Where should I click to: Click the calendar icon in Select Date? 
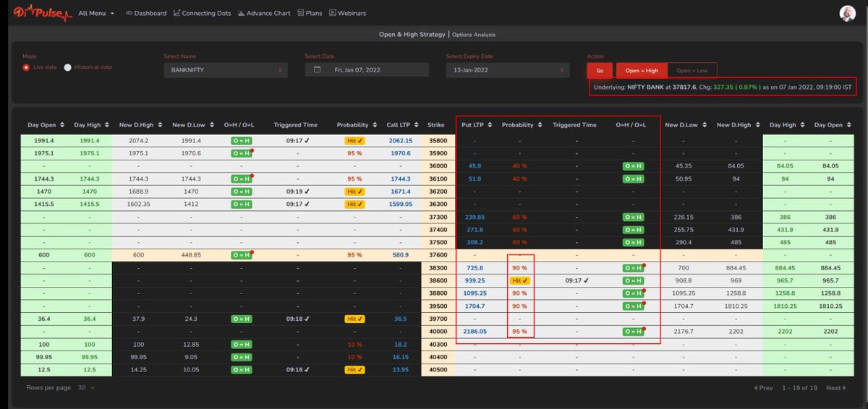click(x=317, y=70)
